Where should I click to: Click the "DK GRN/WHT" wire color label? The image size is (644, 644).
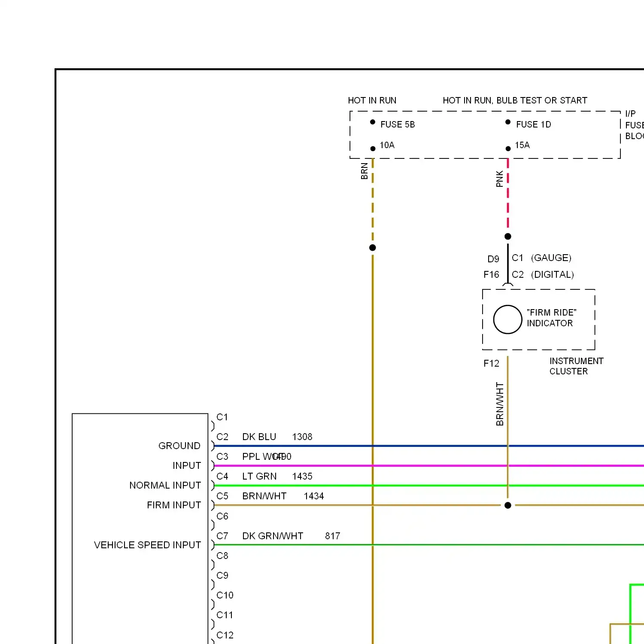[x=273, y=536]
